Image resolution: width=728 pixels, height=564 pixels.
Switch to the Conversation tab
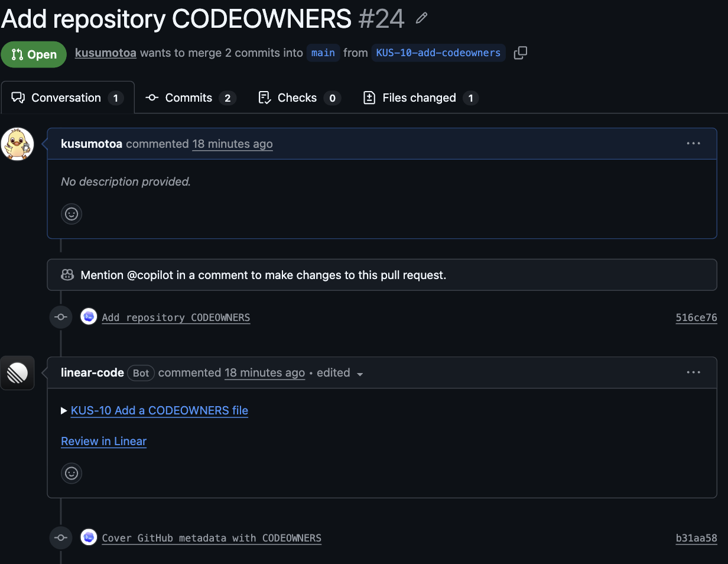click(67, 98)
